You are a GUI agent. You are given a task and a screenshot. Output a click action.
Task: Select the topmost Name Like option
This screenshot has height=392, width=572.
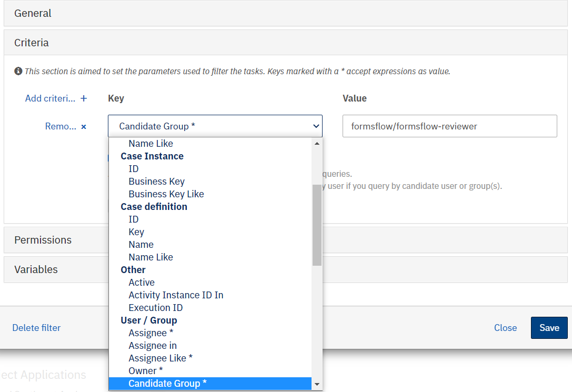tap(210, 144)
